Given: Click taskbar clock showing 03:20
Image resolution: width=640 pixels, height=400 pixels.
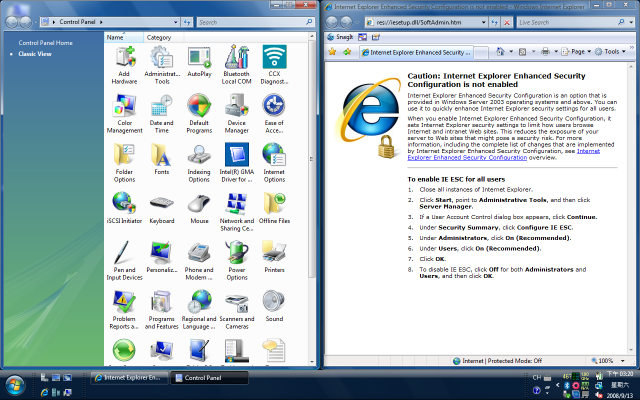Looking at the screenshot, I should click(x=620, y=373).
